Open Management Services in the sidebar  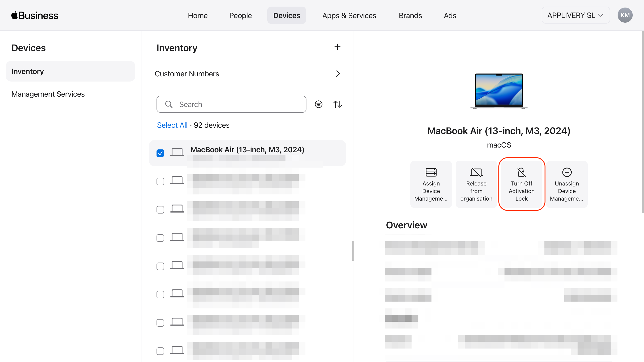pos(48,94)
